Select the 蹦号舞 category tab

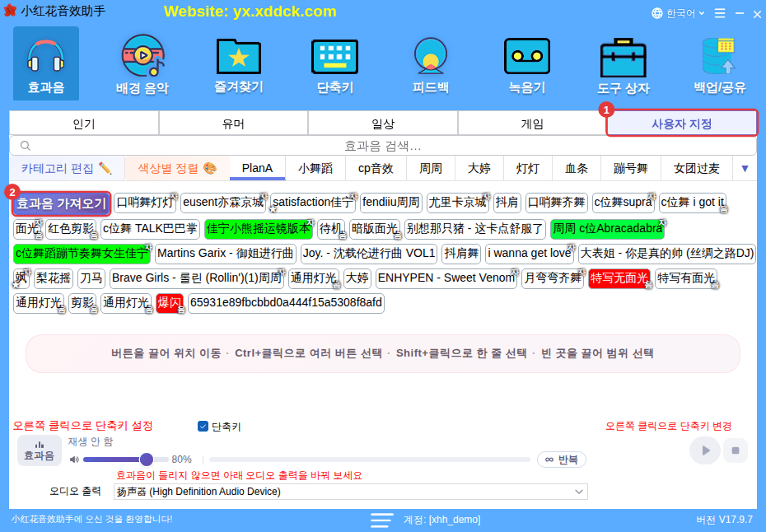(630, 169)
